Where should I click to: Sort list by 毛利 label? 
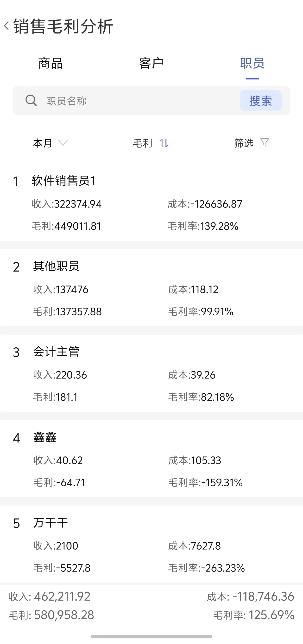(142, 143)
